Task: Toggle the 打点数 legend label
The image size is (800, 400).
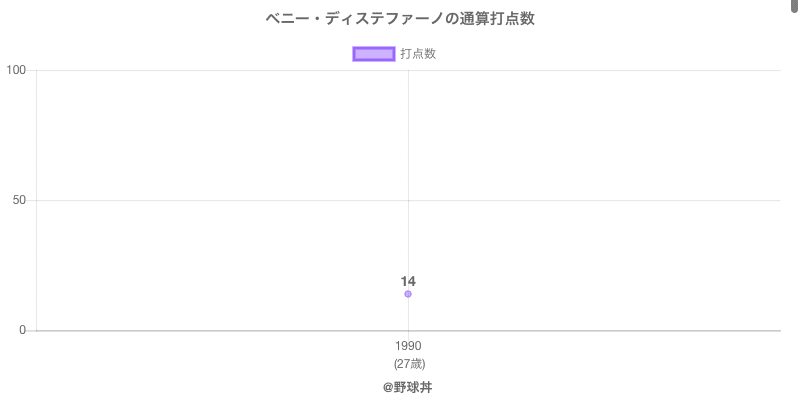Action: (418, 54)
